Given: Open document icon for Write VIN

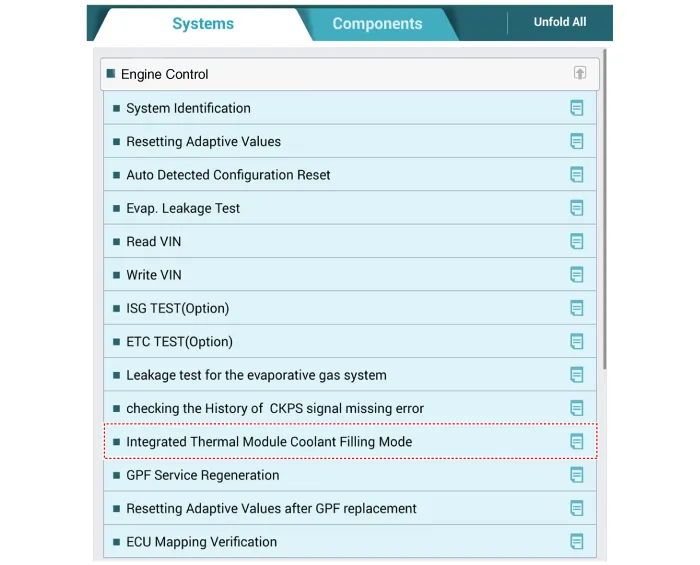Looking at the screenshot, I should pyautogui.click(x=576, y=275).
